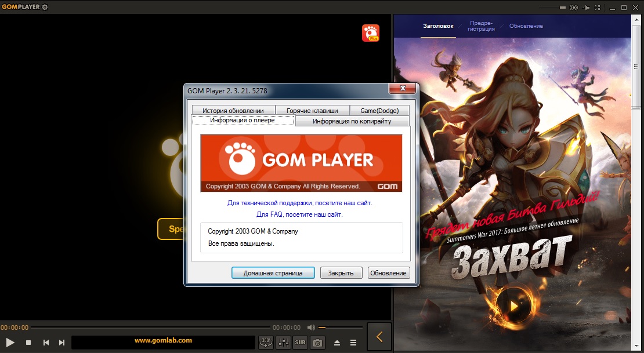
Task: Switch to the Информация по копирайту tab
Action: click(x=352, y=121)
